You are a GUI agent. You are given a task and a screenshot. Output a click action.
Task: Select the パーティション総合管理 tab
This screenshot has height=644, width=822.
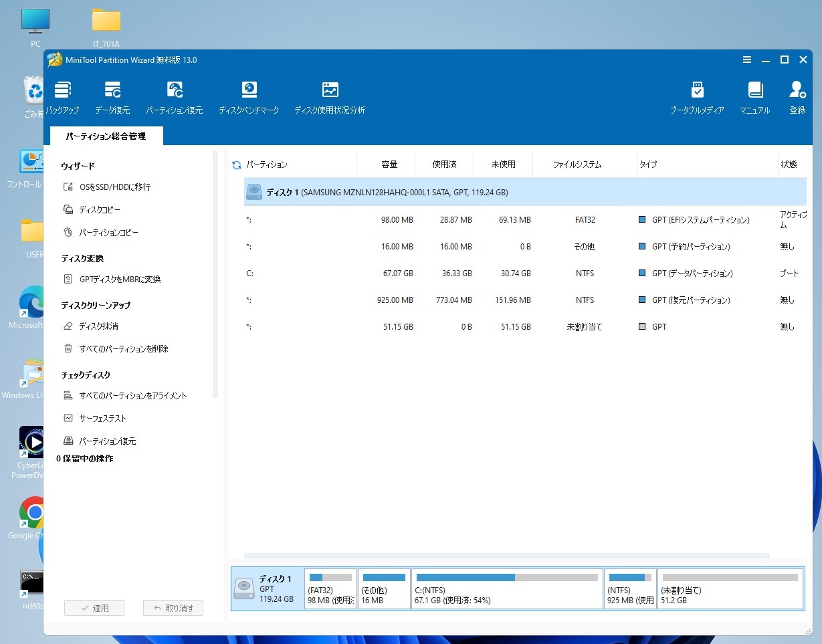pyautogui.click(x=106, y=136)
